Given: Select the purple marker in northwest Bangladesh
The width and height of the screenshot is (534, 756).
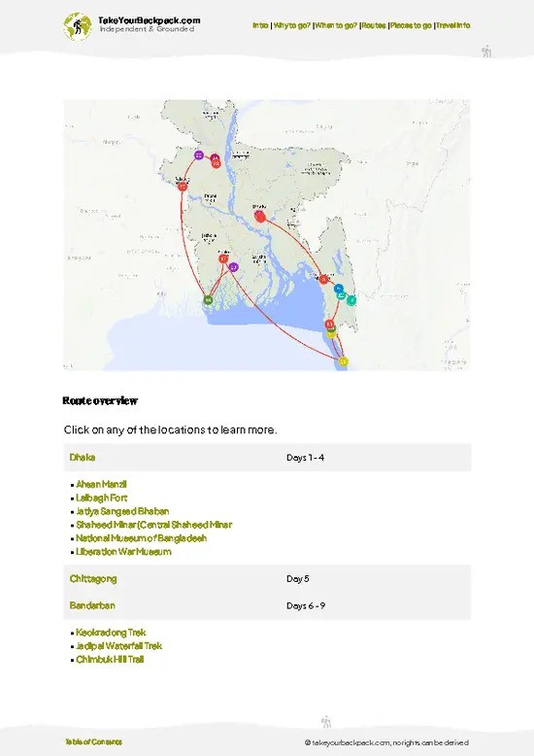Looking at the screenshot, I should tap(199, 155).
